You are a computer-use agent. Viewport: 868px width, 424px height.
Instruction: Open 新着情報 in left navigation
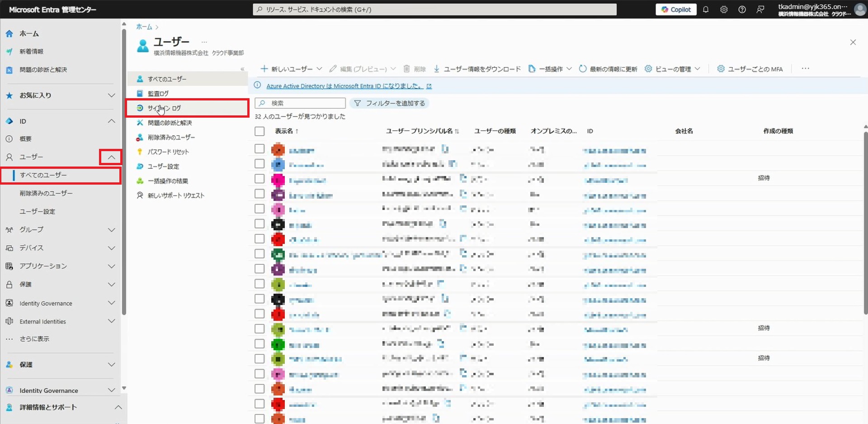click(31, 52)
